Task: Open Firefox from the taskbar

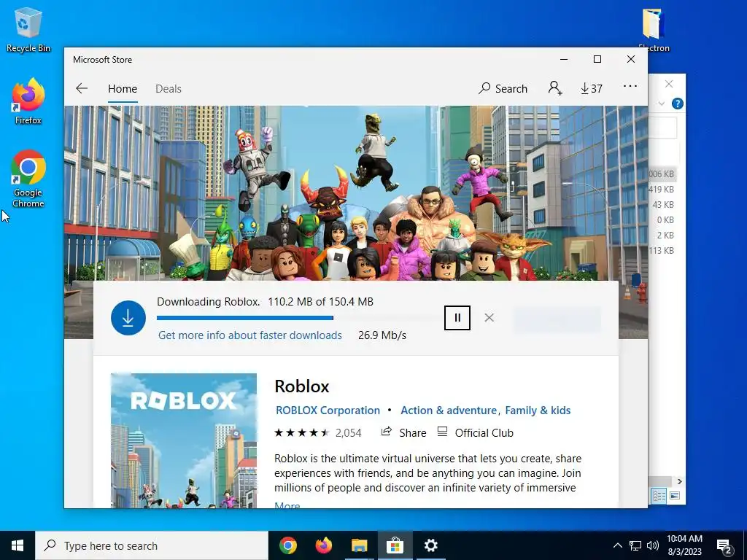Action: 324,545
